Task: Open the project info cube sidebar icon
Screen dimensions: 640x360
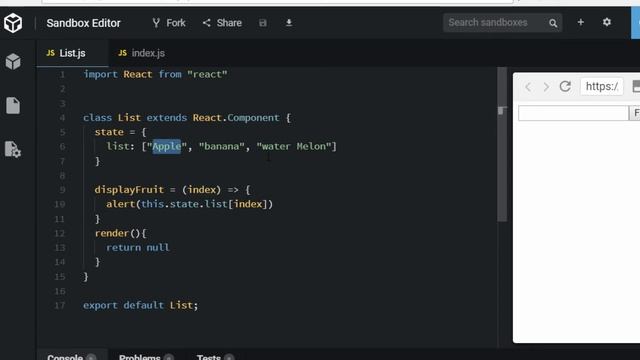Action: [x=13, y=62]
